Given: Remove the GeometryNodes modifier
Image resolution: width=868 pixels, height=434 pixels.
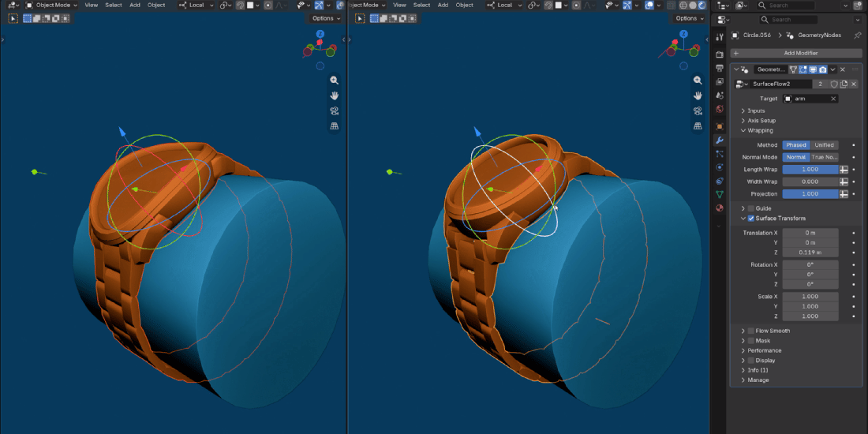Looking at the screenshot, I should [x=843, y=69].
